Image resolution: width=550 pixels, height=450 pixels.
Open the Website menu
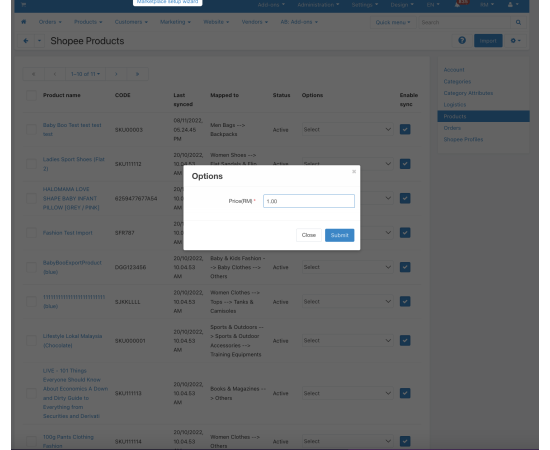coord(216,22)
